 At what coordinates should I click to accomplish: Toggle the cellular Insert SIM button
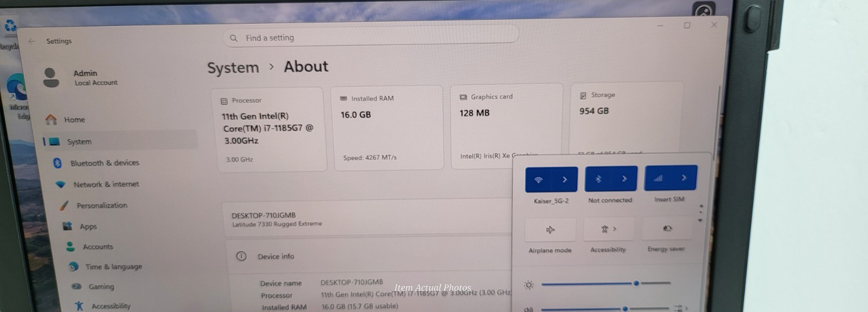[x=658, y=178]
